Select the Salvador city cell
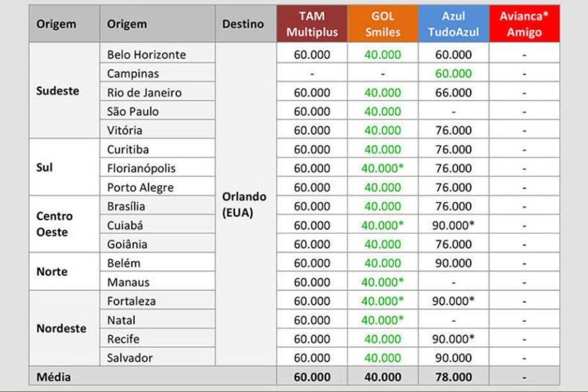588x392 pixels. [x=130, y=358]
